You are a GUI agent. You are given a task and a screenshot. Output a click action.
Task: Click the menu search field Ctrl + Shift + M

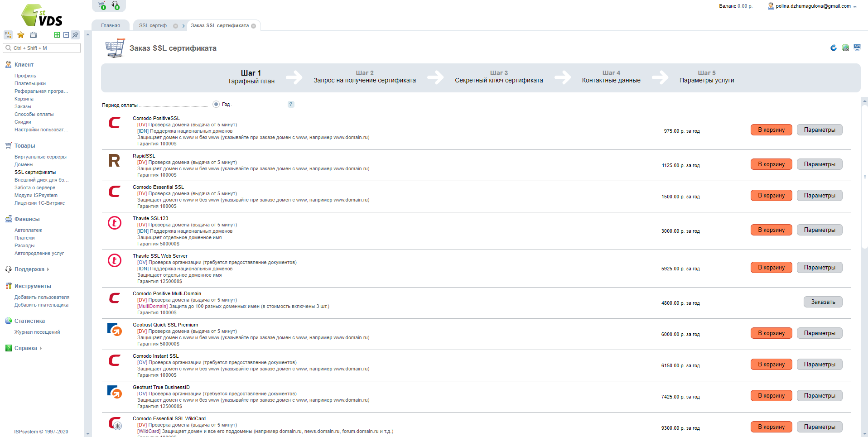(x=42, y=48)
